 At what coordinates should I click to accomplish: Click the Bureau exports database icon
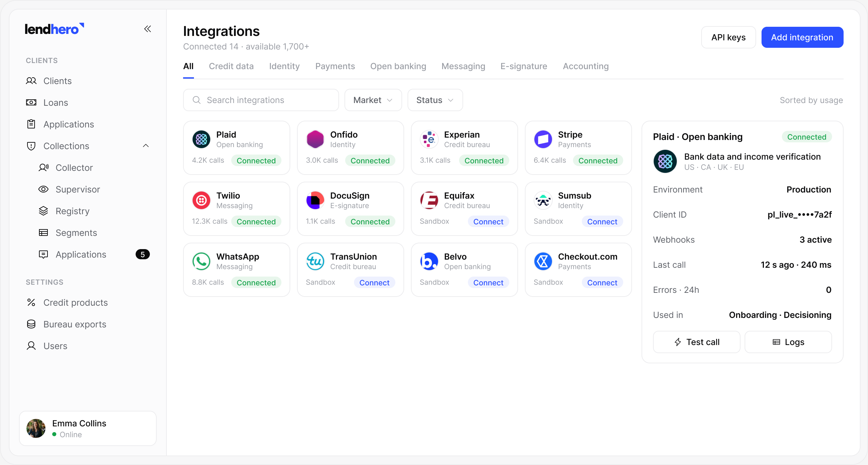point(31,324)
